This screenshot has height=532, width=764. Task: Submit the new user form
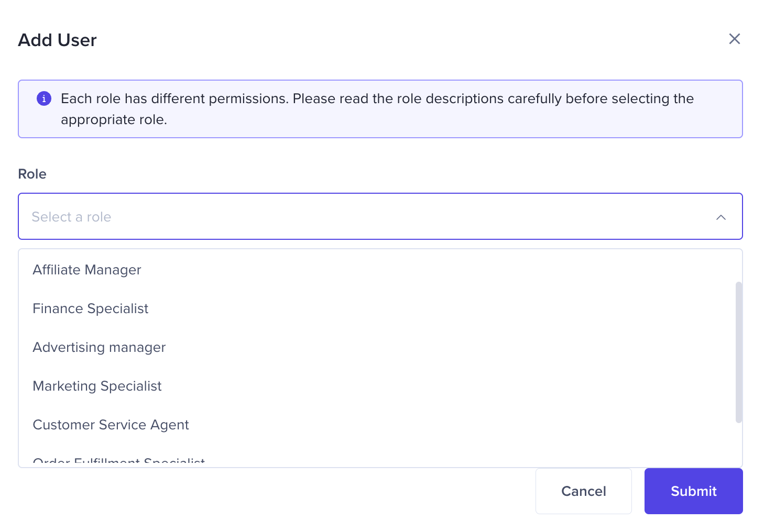(x=693, y=491)
